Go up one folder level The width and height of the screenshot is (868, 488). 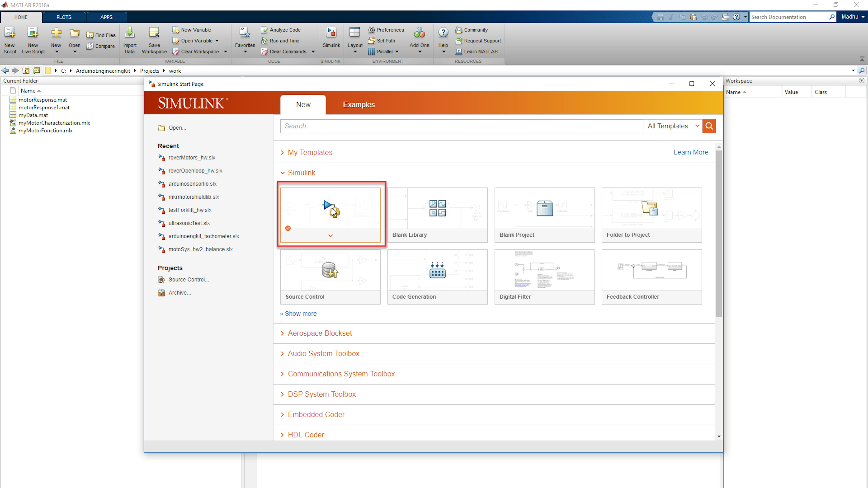pos(26,71)
